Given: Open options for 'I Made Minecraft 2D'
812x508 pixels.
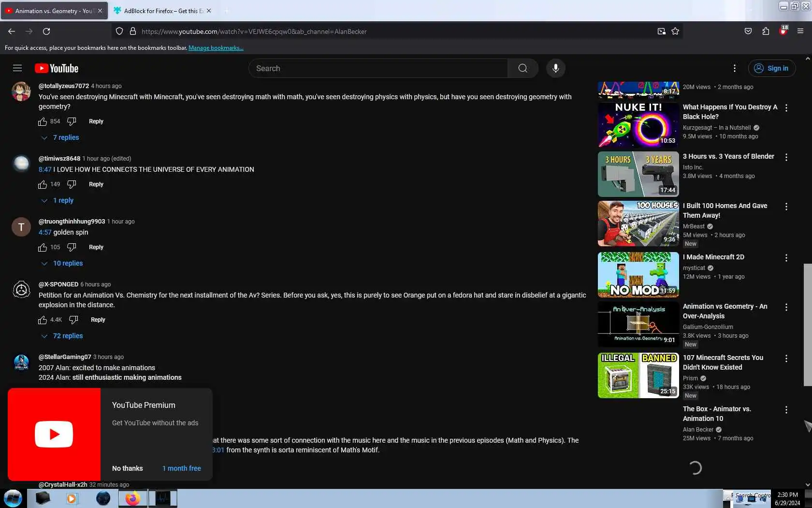Looking at the screenshot, I should point(786,258).
